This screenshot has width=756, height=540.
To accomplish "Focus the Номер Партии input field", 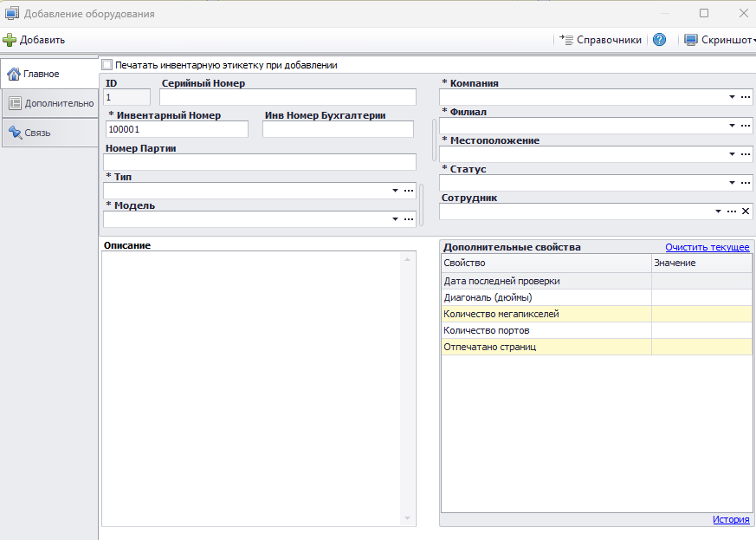I will pos(260,162).
